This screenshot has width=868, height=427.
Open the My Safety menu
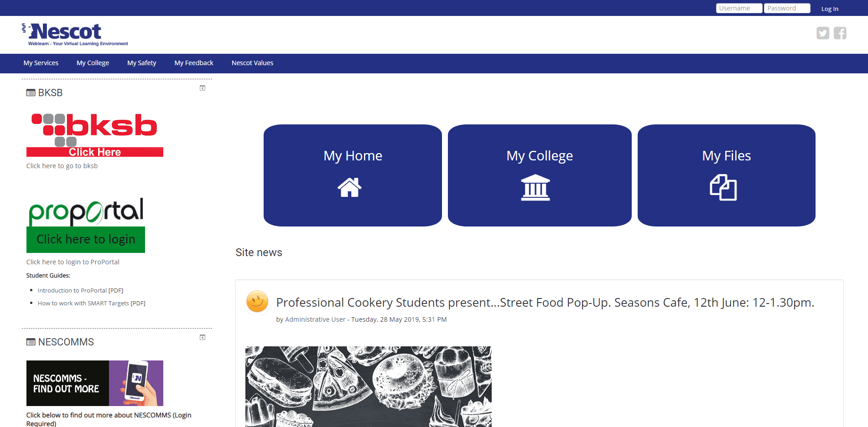click(x=142, y=63)
